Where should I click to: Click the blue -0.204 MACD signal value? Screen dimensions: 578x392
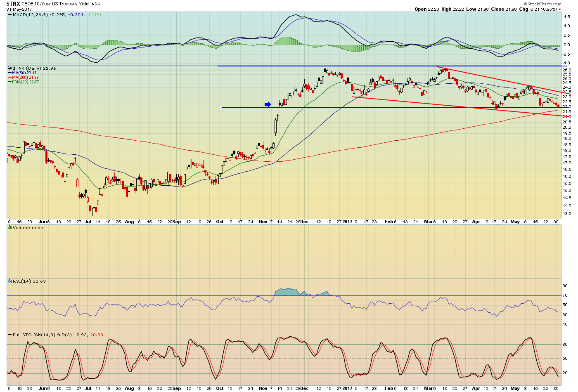tap(76, 14)
